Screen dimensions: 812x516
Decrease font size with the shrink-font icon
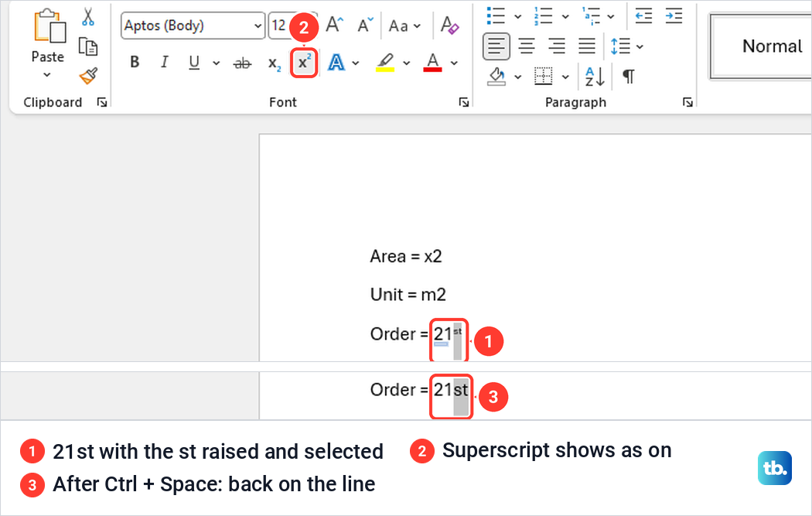point(365,25)
